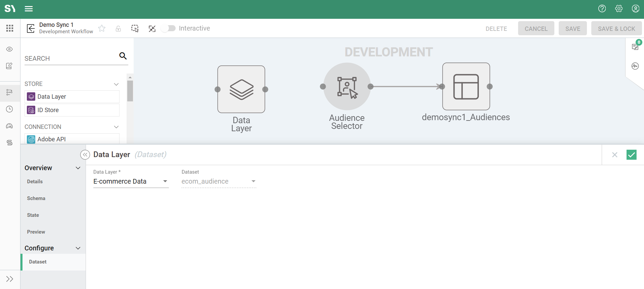Confirm with the green checkmark box
644x289 pixels.
(631, 155)
